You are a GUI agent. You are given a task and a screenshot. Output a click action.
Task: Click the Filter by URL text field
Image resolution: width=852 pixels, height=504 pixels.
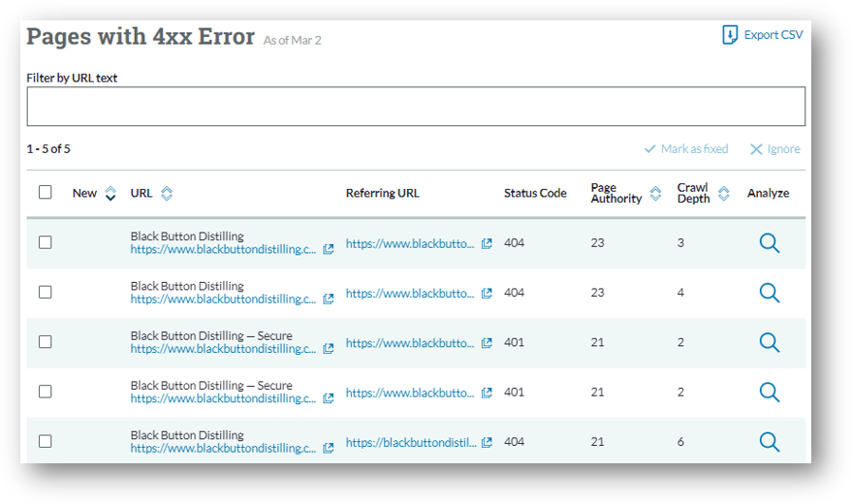[416, 107]
